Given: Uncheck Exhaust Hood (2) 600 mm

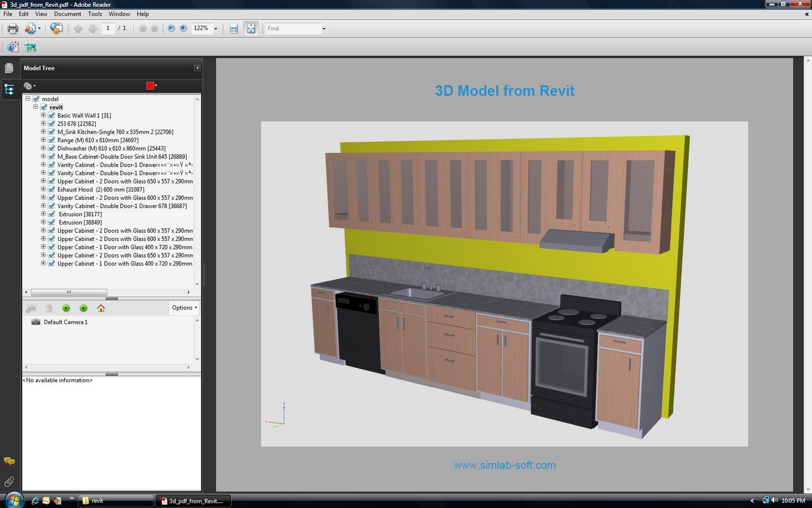Looking at the screenshot, I should tap(51, 189).
